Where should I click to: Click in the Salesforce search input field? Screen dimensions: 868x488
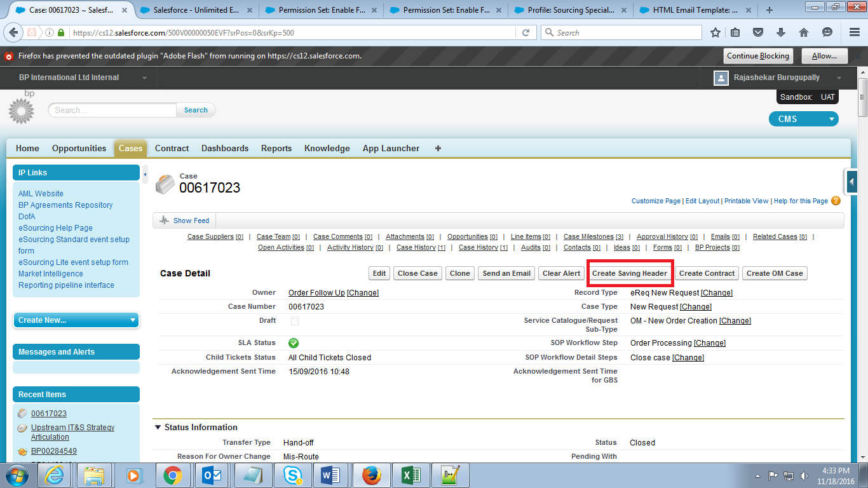point(112,110)
